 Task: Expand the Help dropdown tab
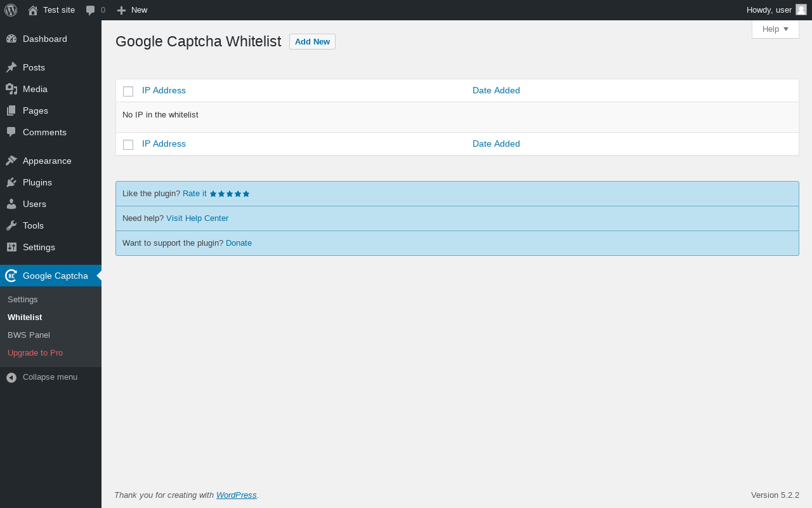775,29
